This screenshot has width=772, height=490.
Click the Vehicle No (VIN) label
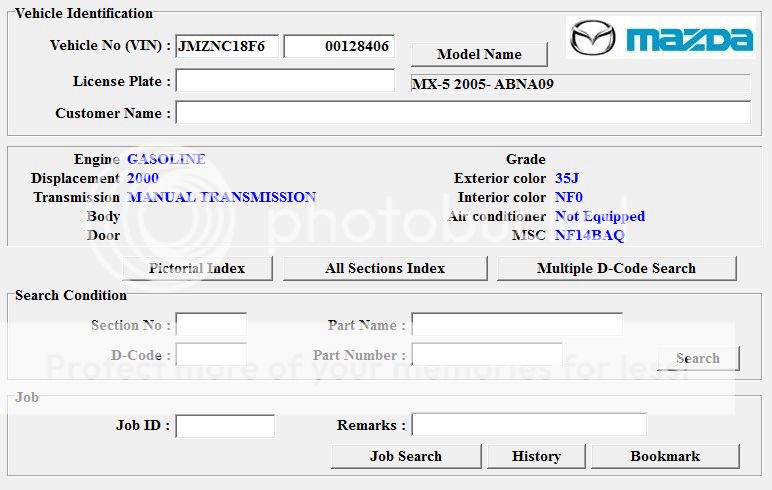pos(110,46)
